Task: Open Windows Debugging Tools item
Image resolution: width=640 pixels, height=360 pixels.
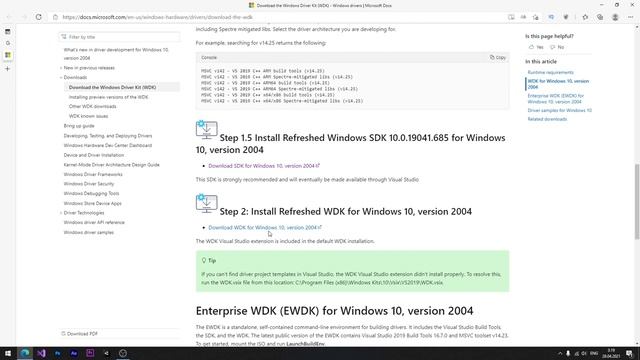Action: click(x=91, y=193)
